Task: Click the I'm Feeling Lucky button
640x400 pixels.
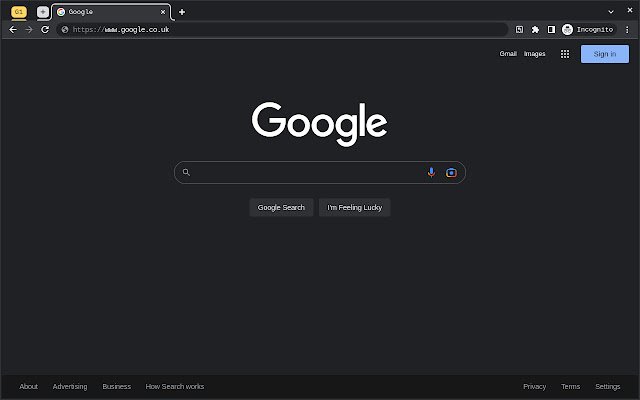Action: [x=354, y=207]
